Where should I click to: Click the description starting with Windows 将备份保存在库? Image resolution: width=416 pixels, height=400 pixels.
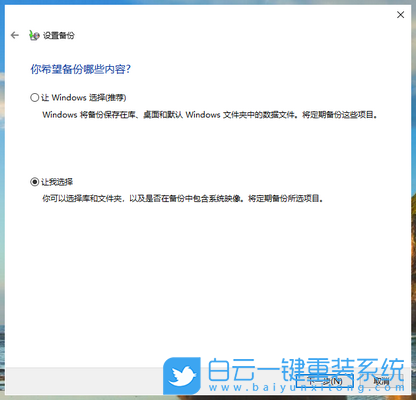pyautogui.click(x=210, y=115)
